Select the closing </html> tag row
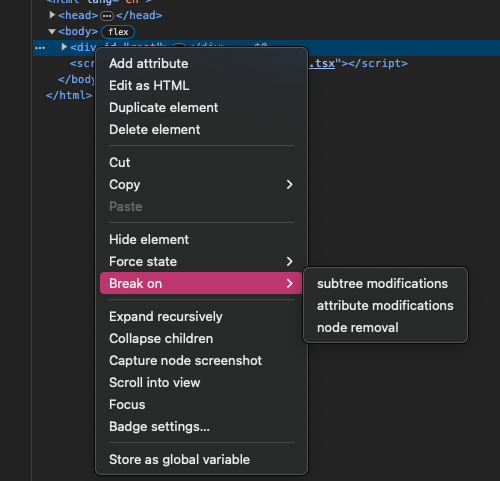The height and width of the screenshot is (481, 500). (x=69, y=95)
